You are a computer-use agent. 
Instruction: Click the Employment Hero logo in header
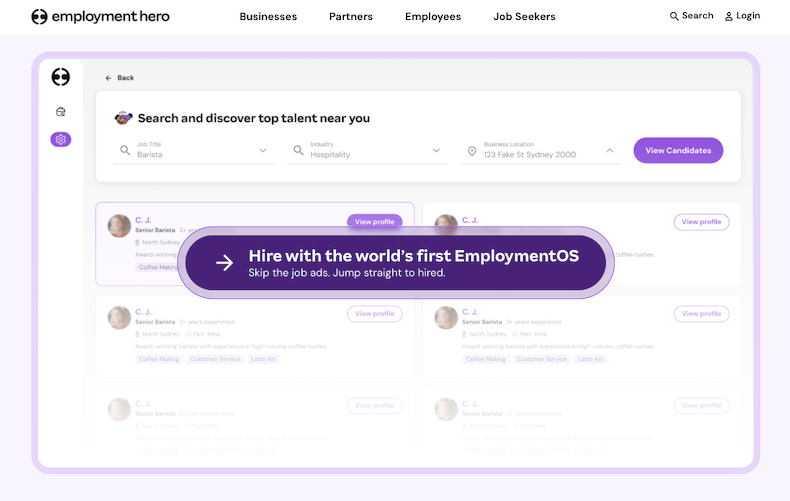point(100,17)
